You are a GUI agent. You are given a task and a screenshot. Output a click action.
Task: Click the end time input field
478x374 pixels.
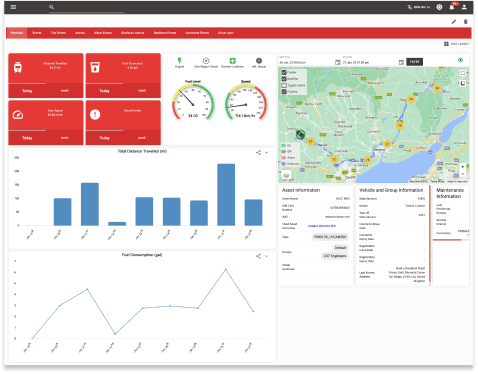(x=370, y=62)
